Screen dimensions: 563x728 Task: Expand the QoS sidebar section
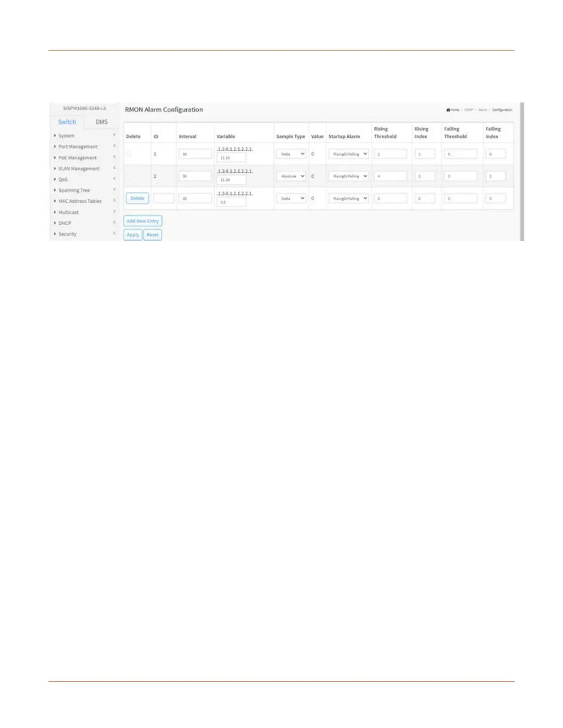[x=85, y=179]
